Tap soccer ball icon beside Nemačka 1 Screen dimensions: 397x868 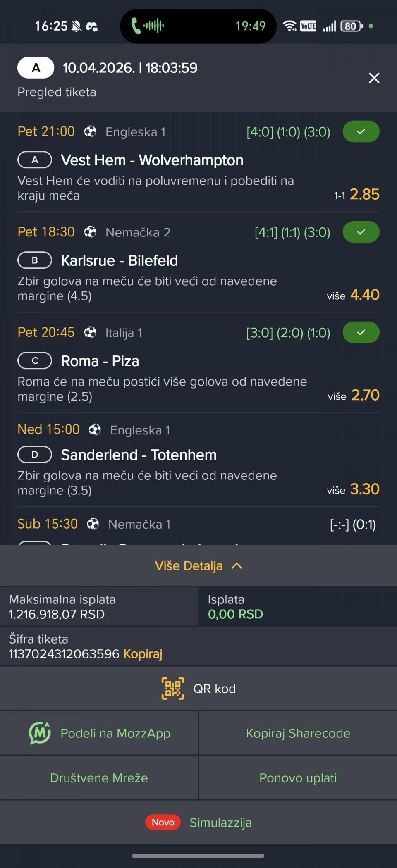(x=93, y=524)
